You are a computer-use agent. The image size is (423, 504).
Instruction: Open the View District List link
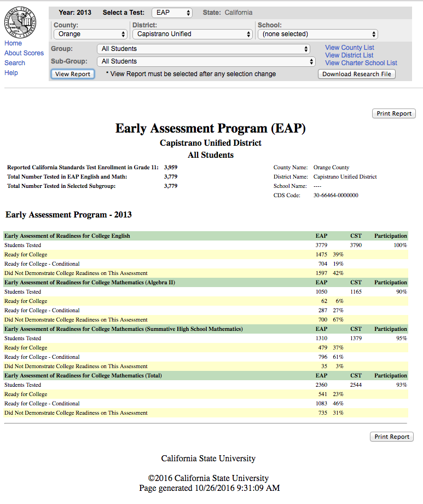point(349,55)
